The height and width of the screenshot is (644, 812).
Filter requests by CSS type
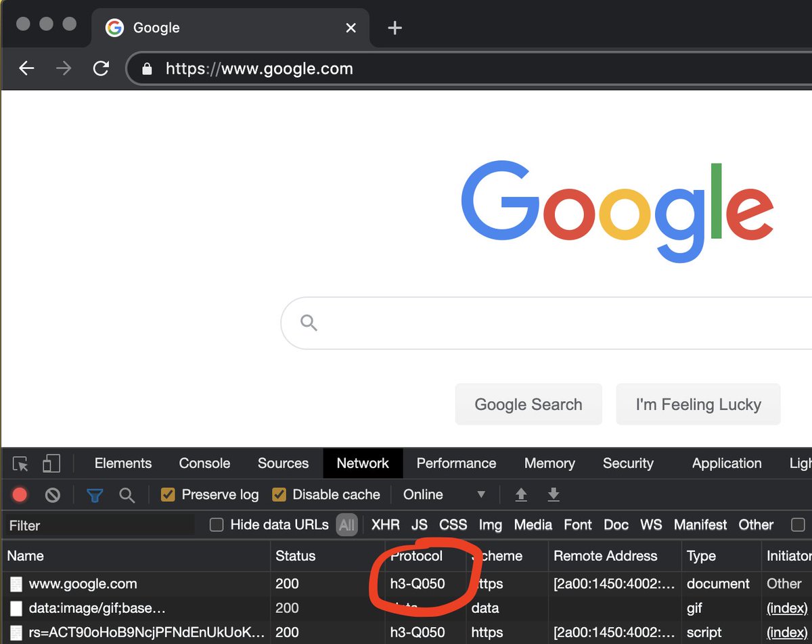[453, 525]
